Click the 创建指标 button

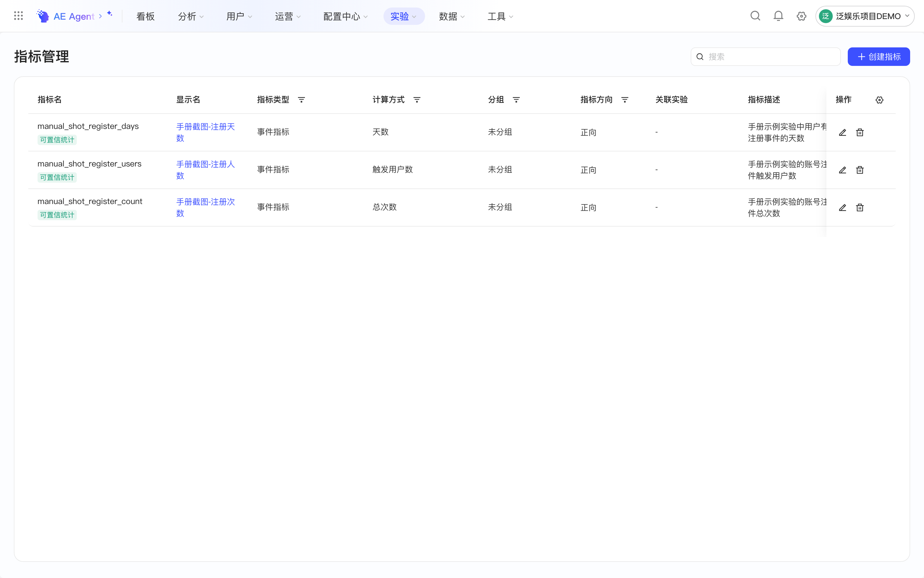click(x=879, y=57)
